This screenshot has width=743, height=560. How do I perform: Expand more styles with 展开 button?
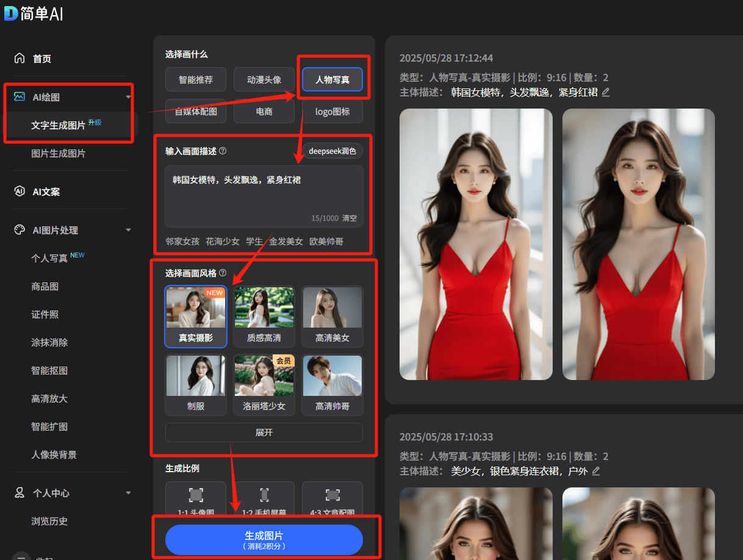[264, 433]
